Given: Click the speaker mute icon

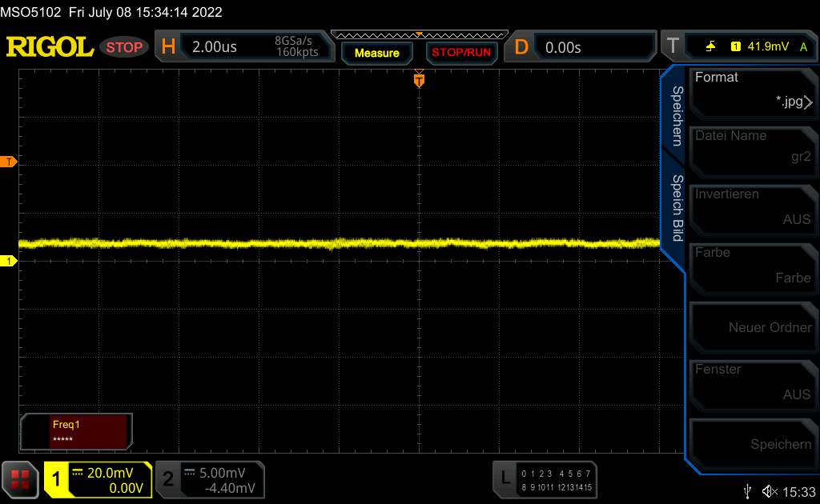Looking at the screenshot, I should (x=770, y=490).
